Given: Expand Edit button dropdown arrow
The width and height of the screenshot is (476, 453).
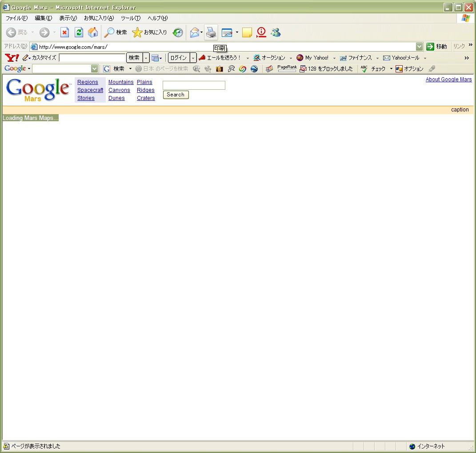Looking at the screenshot, I should pyautogui.click(x=237, y=32).
